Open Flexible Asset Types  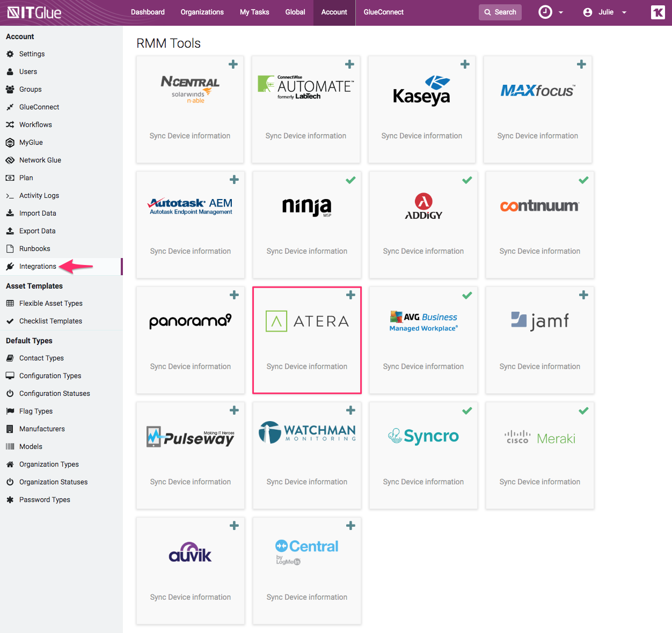pos(51,303)
